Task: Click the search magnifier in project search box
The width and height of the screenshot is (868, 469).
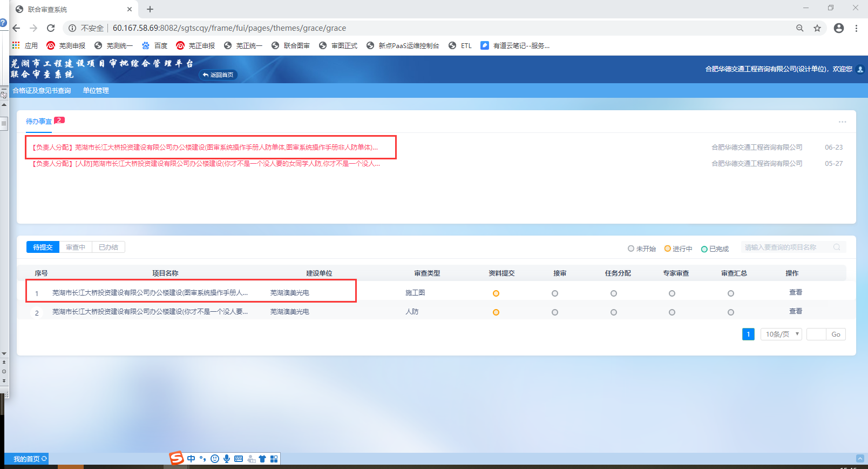Action: pos(837,247)
